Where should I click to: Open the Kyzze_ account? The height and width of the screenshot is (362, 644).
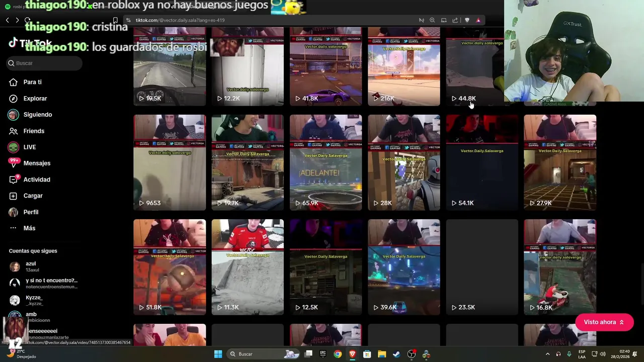(x=43, y=300)
